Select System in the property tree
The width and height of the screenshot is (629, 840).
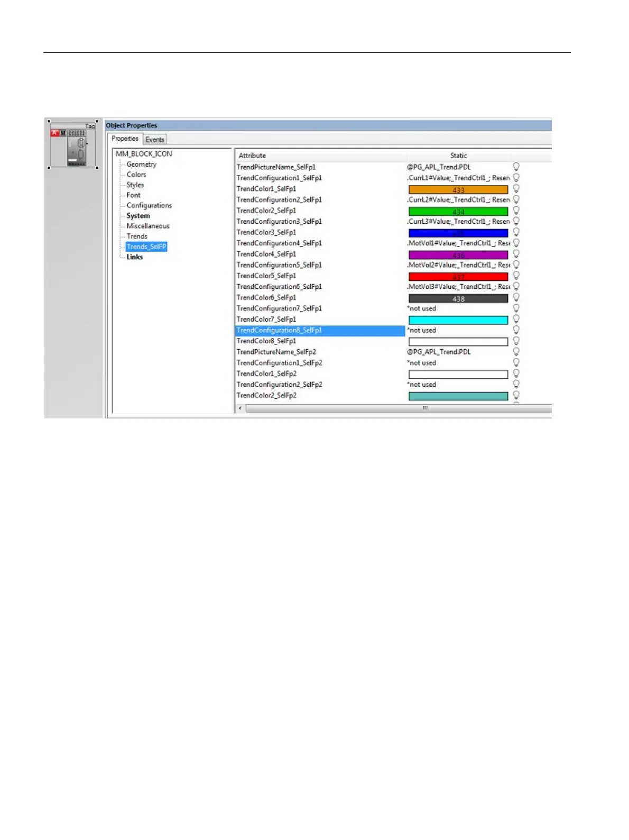138,215
